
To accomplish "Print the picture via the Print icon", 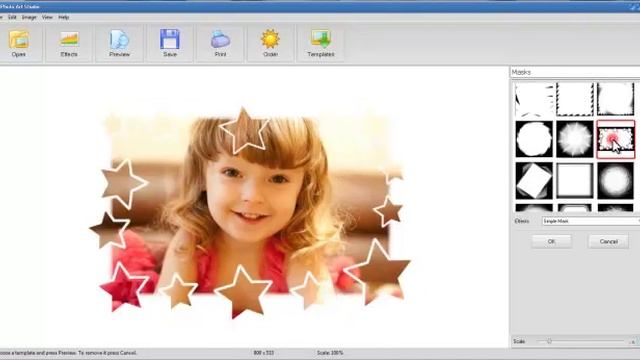I will click(220, 43).
